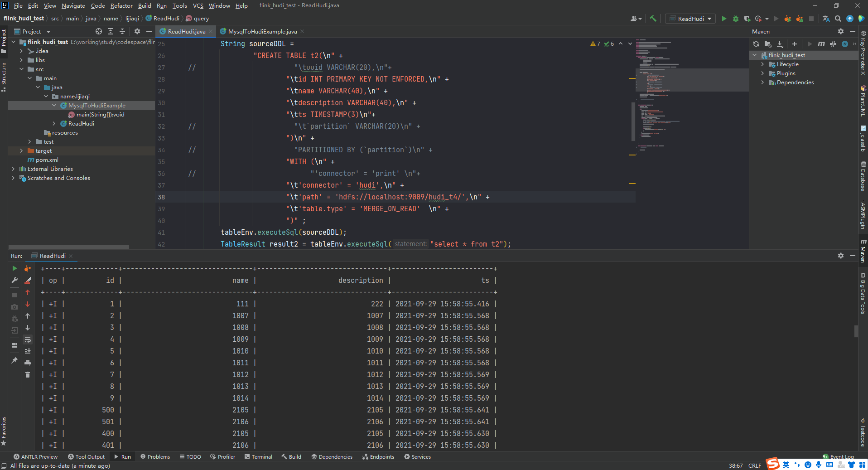Click the pin tab icon in Run panel
Screen dimensions: 868x470
[14, 360]
